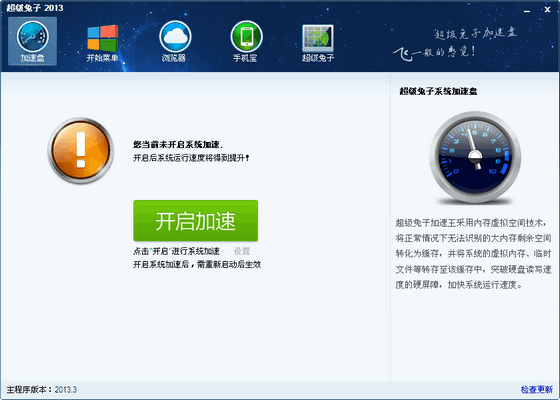Minimize the 超级兔子 window
The height and width of the screenshot is (400, 560).
pyautogui.click(x=527, y=10)
